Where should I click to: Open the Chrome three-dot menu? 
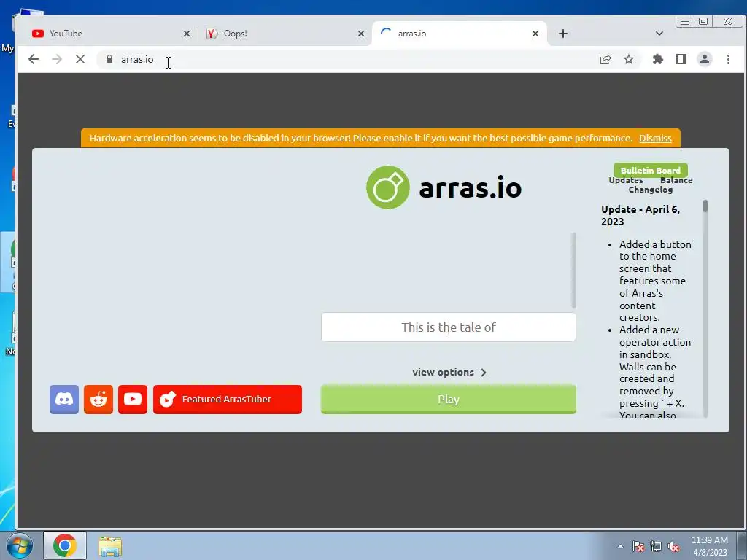(x=728, y=59)
